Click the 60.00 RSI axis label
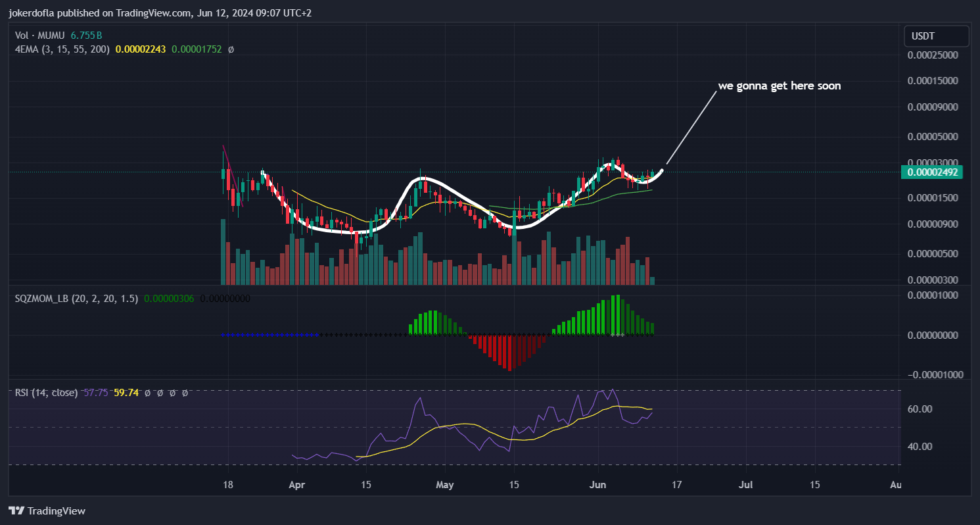 click(920, 409)
